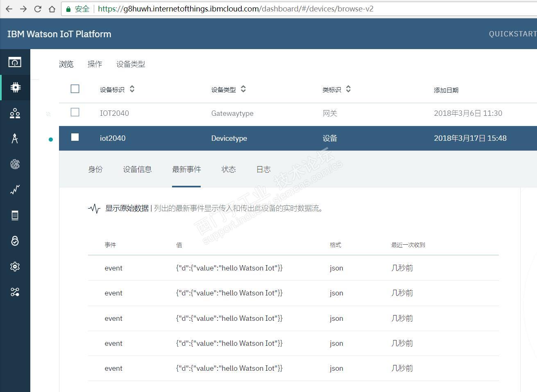Click the 值 column header
537x392 pixels.
point(179,245)
